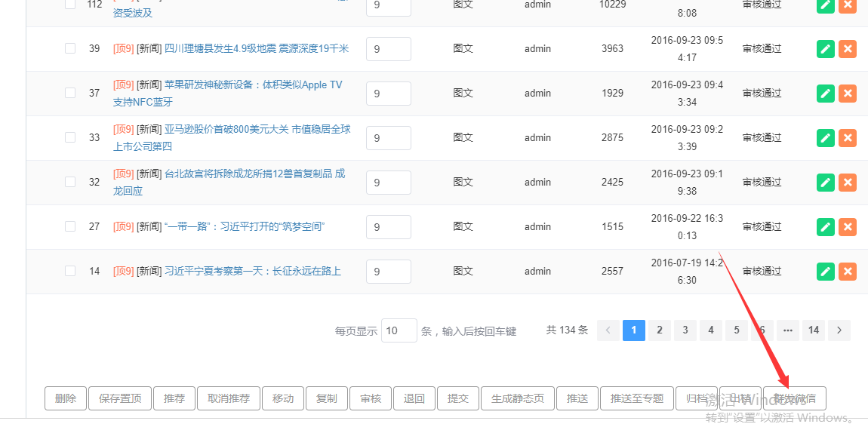This screenshot has width=868, height=424.
Task: Edit article 27 with green pencil icon
Action: click(x=826, y=227)
